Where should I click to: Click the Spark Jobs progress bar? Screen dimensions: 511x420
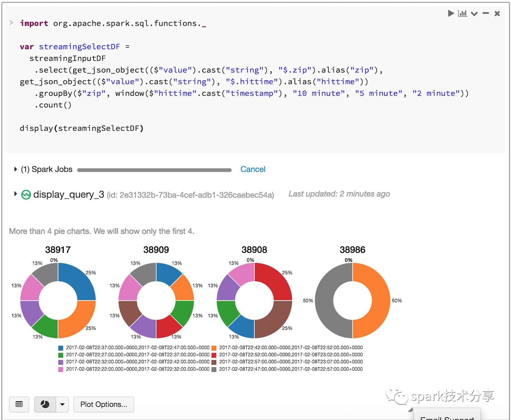(154, 170)
